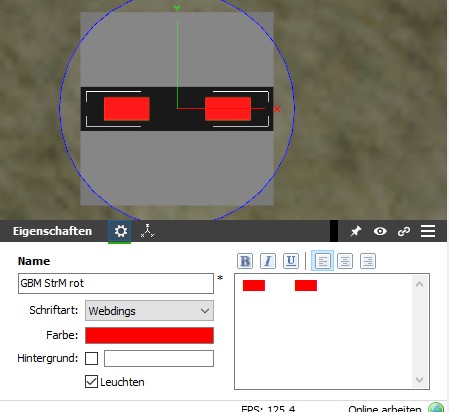Viewport: 449px width, 412px height.
Task: Click the chain link icon
Action: [x=404, y=231]
